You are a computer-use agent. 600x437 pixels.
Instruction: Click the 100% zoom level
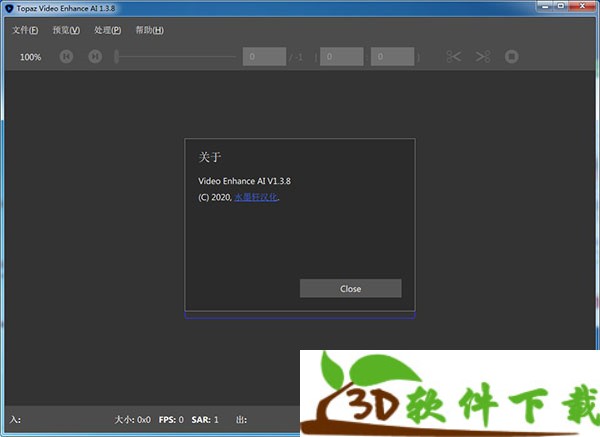(31, 57)
